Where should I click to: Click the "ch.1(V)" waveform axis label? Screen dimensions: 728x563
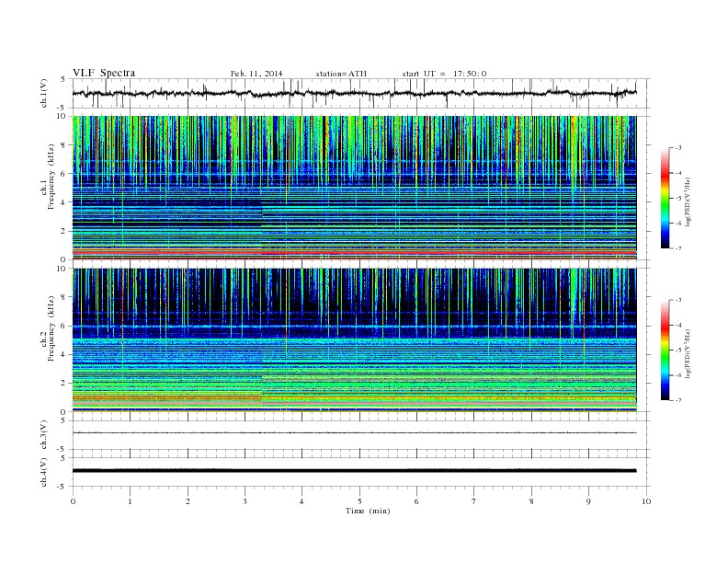tap(44, 93)
